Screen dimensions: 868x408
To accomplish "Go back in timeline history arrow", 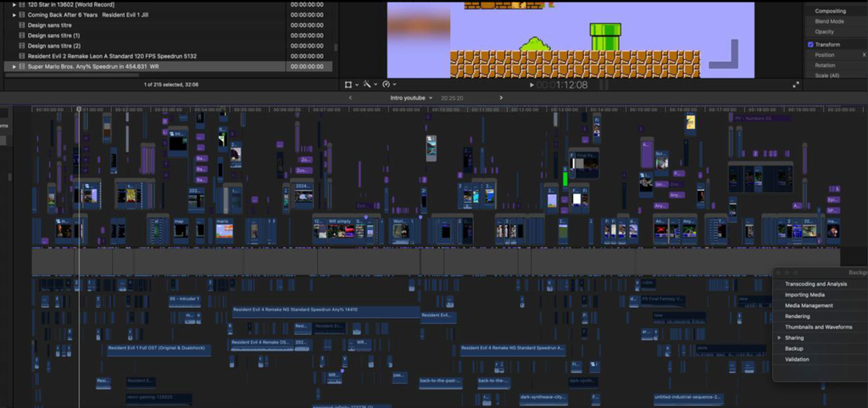I will tap(352, 98).
